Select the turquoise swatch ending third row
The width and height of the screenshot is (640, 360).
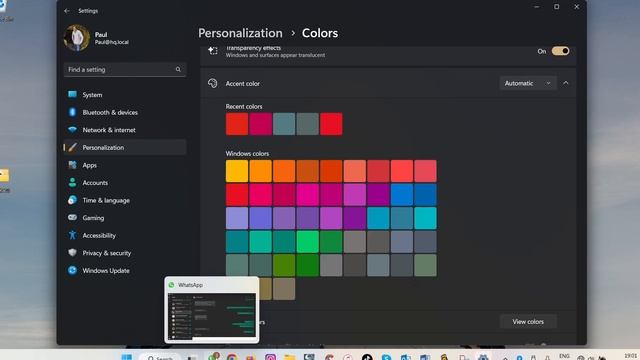click(425, 218)
